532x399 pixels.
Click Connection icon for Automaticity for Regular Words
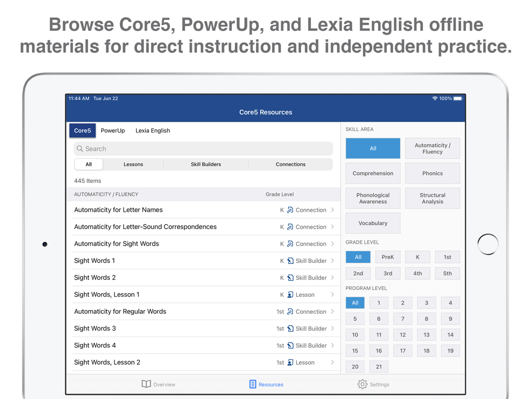pyautogui.click(x=290, y=312)
